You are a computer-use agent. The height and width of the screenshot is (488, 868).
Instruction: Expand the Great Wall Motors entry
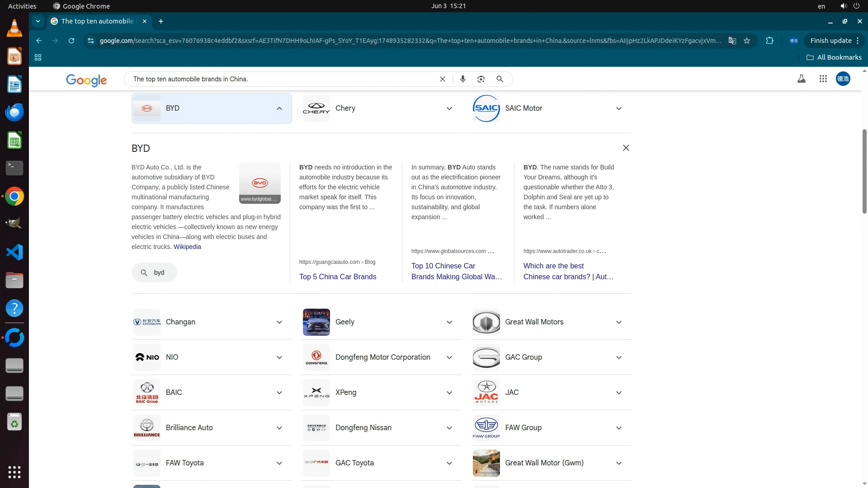click(x=618, y=322)
